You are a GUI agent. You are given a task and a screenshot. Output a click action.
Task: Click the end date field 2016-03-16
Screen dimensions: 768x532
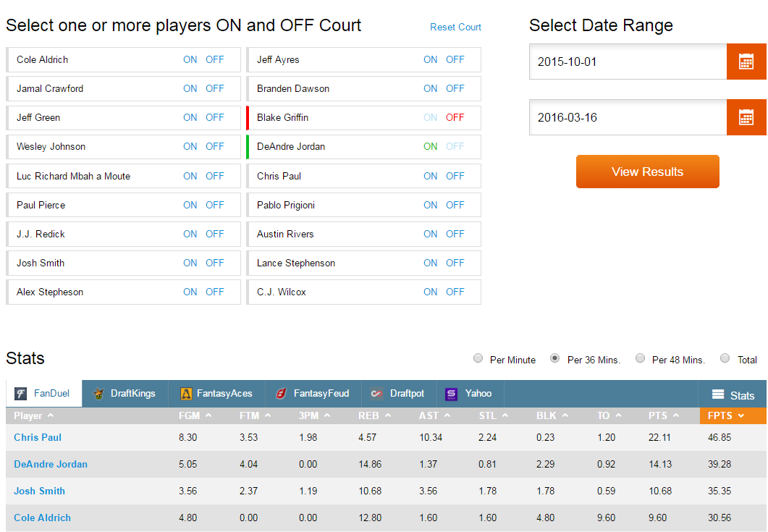coord(628,117)
